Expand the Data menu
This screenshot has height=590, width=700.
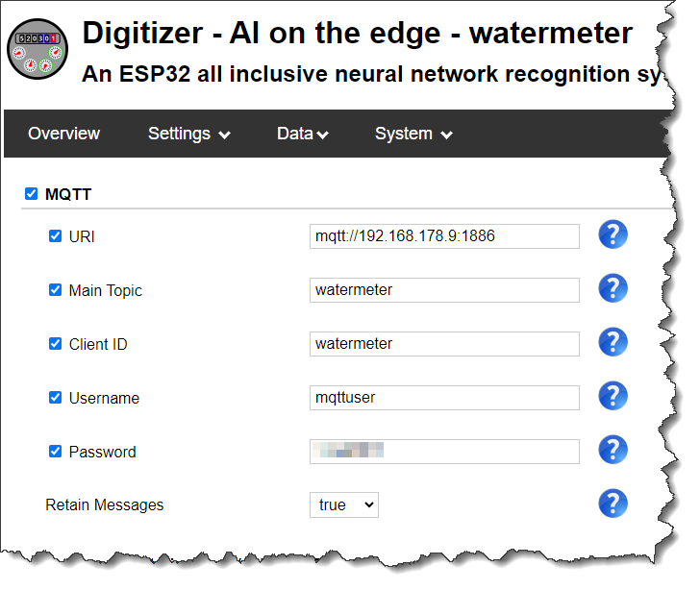(303, 134)
